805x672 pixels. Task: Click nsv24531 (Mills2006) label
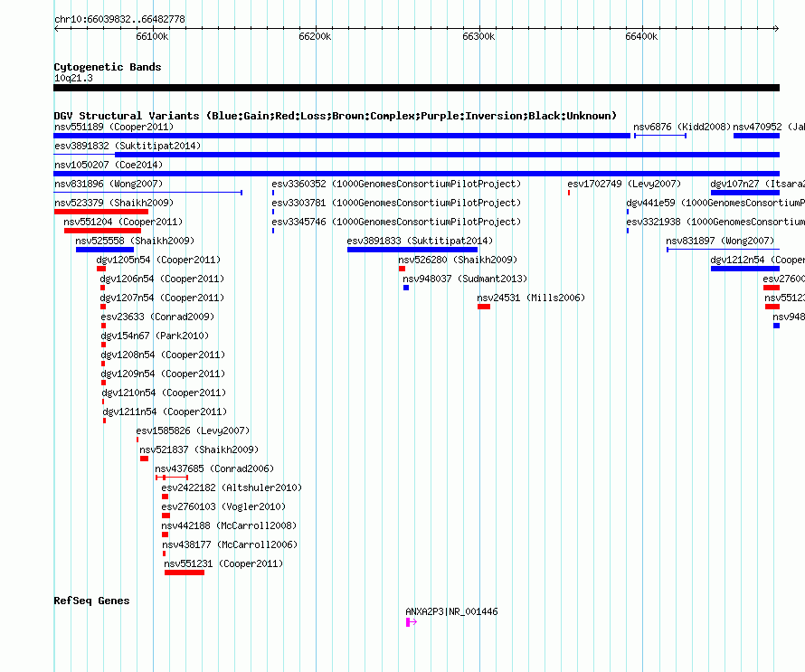[x=531, y=298]
